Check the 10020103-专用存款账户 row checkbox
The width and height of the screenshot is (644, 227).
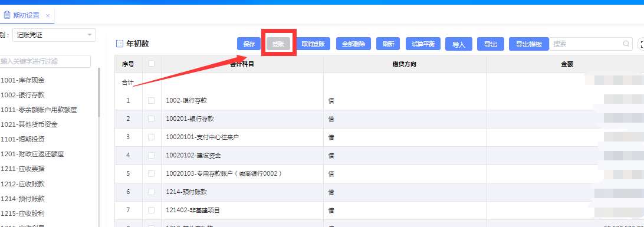pos(151,173)
